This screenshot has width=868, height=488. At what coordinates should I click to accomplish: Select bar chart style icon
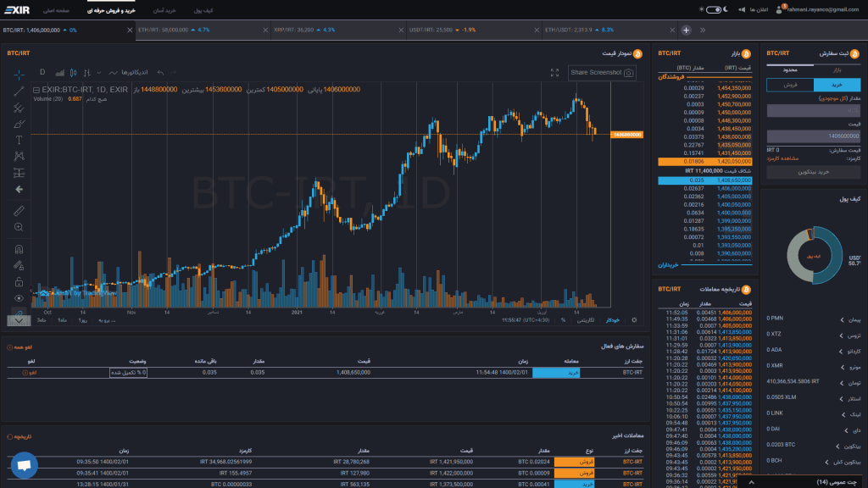coord(87,73)
